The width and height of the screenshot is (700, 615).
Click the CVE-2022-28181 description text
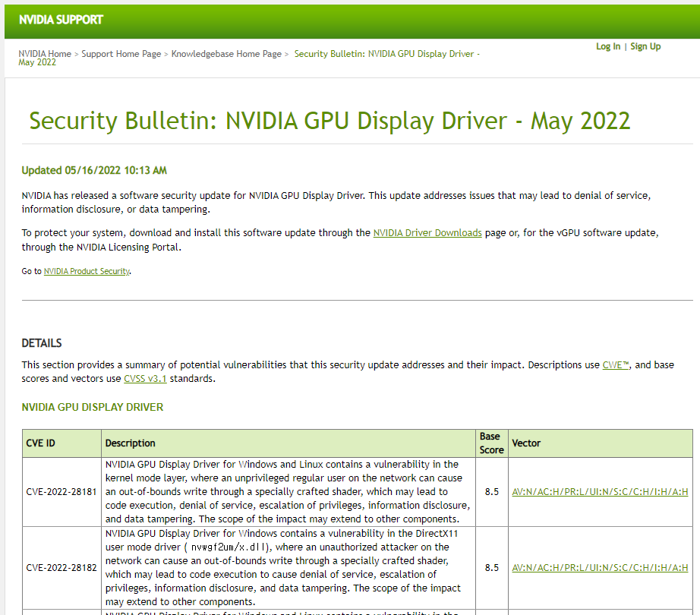coord(288,492)
